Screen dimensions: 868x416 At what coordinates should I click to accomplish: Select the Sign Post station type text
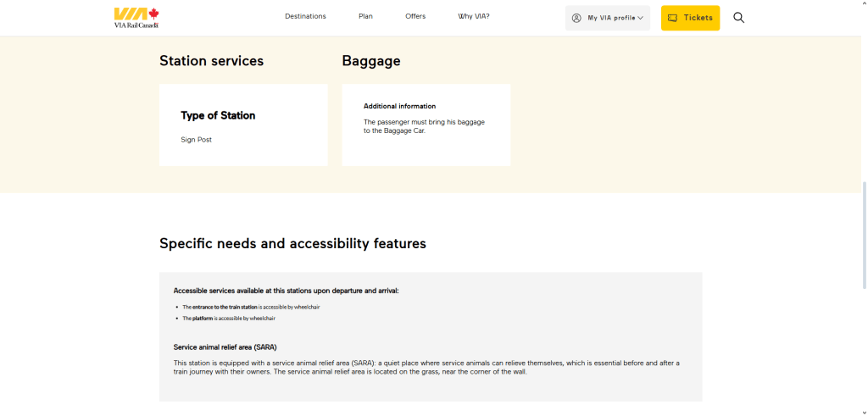(196, 140)
